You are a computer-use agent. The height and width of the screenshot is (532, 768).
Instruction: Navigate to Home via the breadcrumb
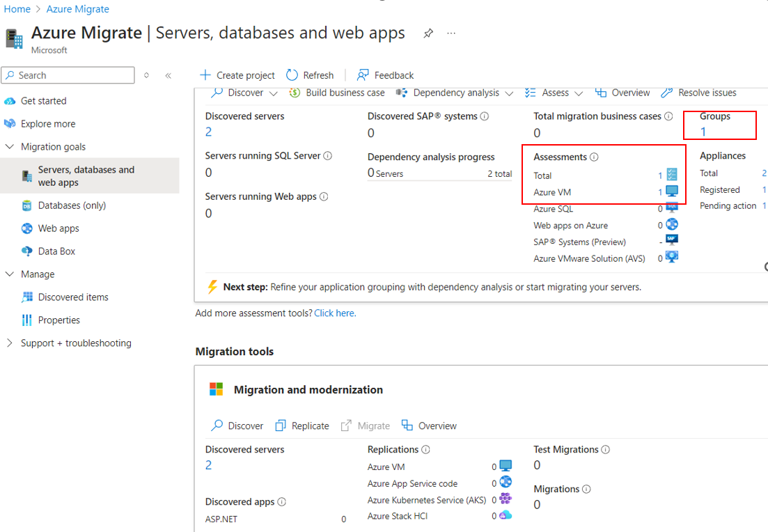point(15,8)
